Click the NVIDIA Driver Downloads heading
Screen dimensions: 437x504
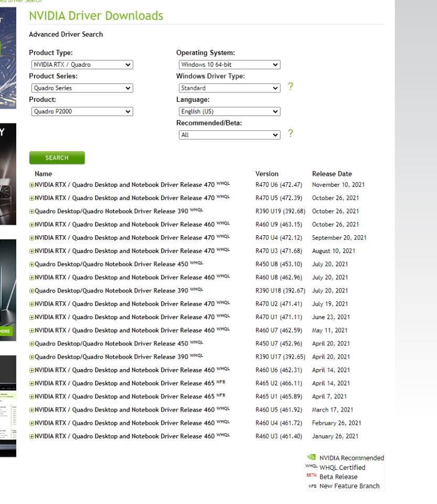coord(96,16)
